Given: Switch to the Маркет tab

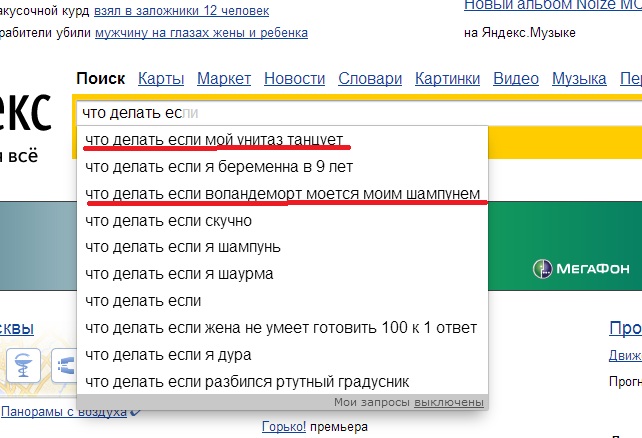Looking at the screenshot, I should pyautogui.click(x=224, y=78).
